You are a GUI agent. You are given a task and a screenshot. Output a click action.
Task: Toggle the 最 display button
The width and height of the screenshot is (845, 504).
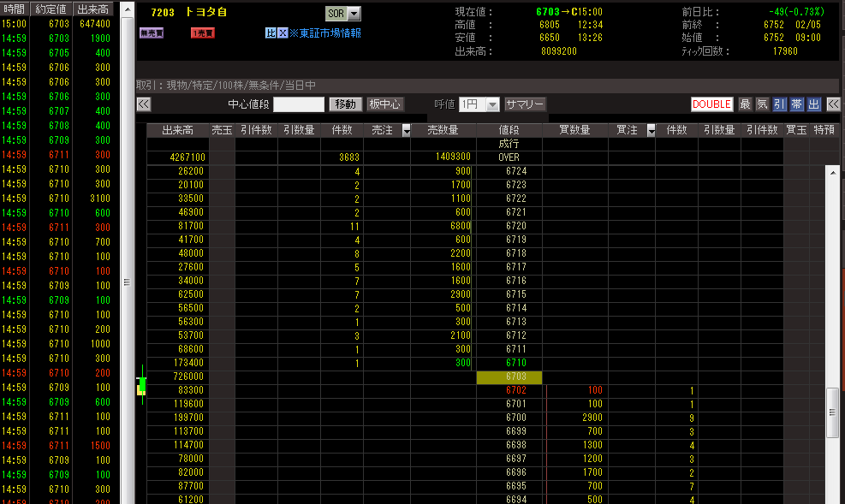[x=745, y=104]
